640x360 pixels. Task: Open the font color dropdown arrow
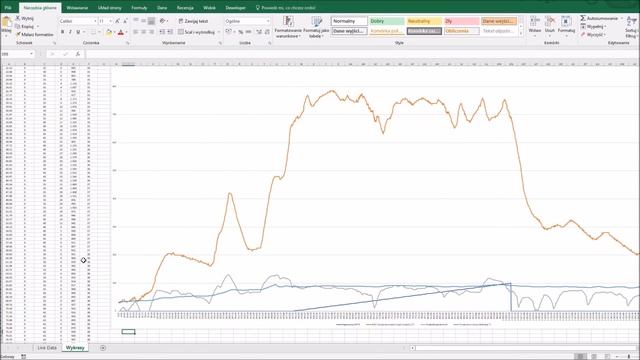point(126,32)
